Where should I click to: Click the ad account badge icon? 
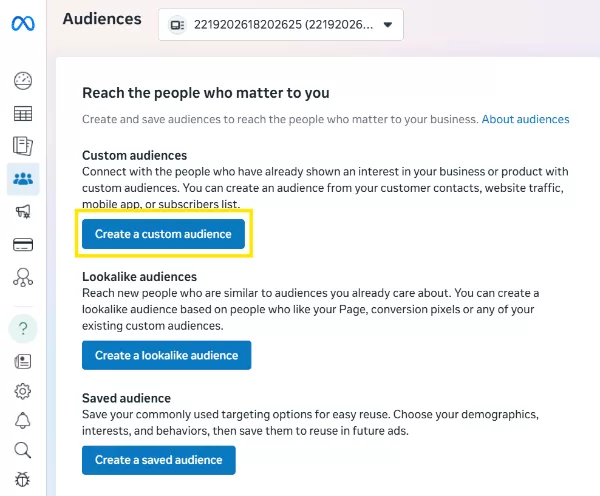(177, 25)
